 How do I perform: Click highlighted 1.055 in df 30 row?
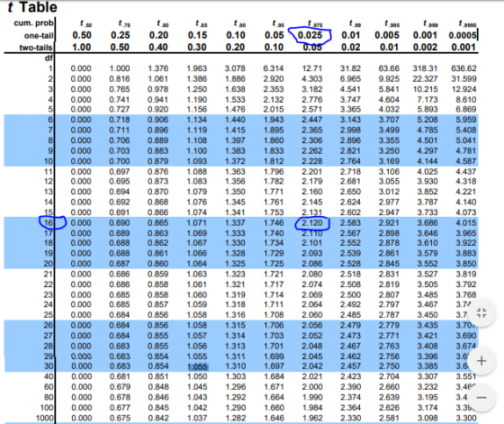pyautogui.click(x=197, y=366)
